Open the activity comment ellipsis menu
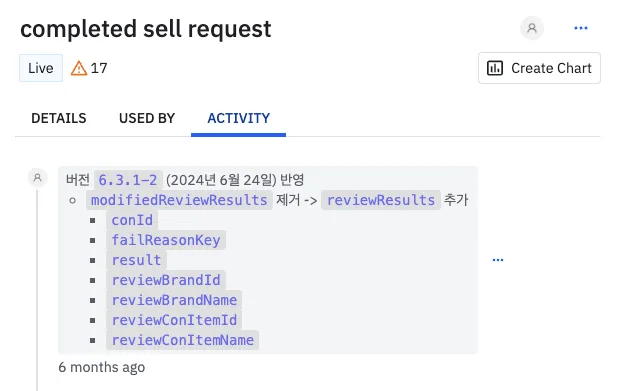Image resolution: width=617 pixels, height=391 pixels. [498, 260]
